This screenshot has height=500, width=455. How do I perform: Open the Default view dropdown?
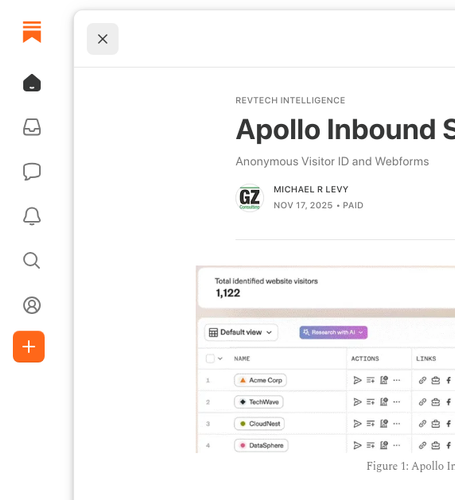(x=241, y=332)
